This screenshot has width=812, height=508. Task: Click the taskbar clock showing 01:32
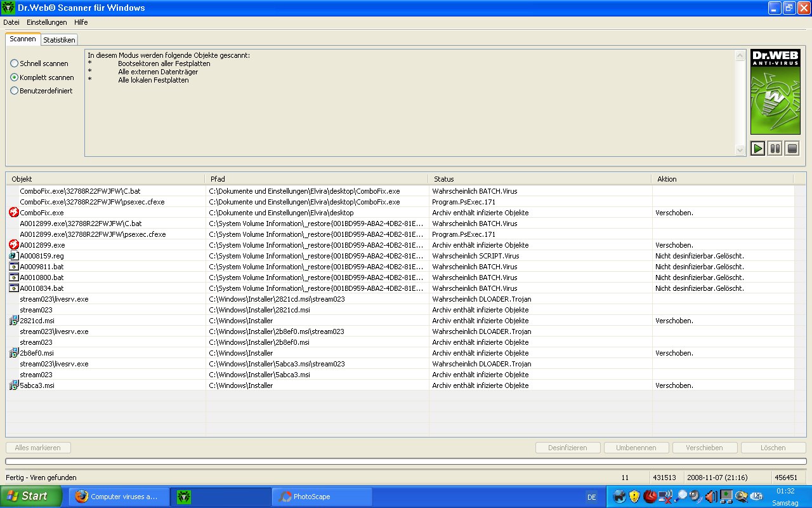click(x=785, y=491)
